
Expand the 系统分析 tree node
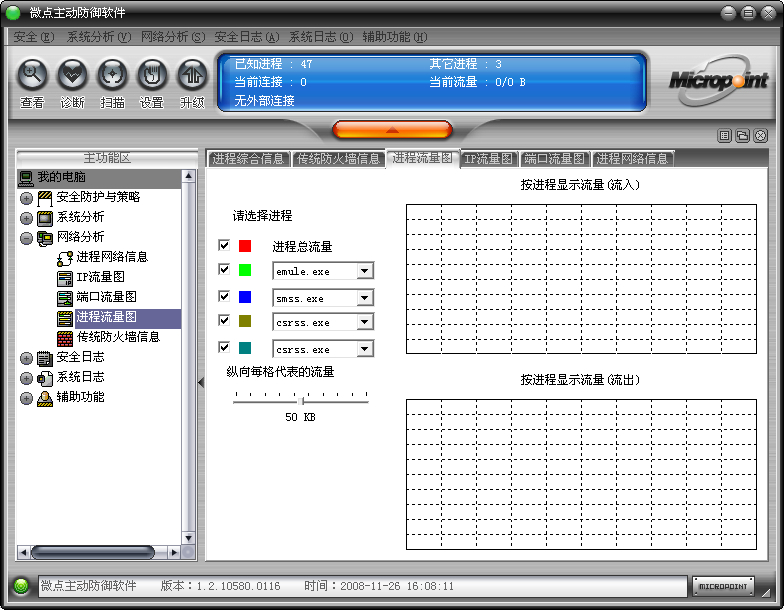(26, 218)
